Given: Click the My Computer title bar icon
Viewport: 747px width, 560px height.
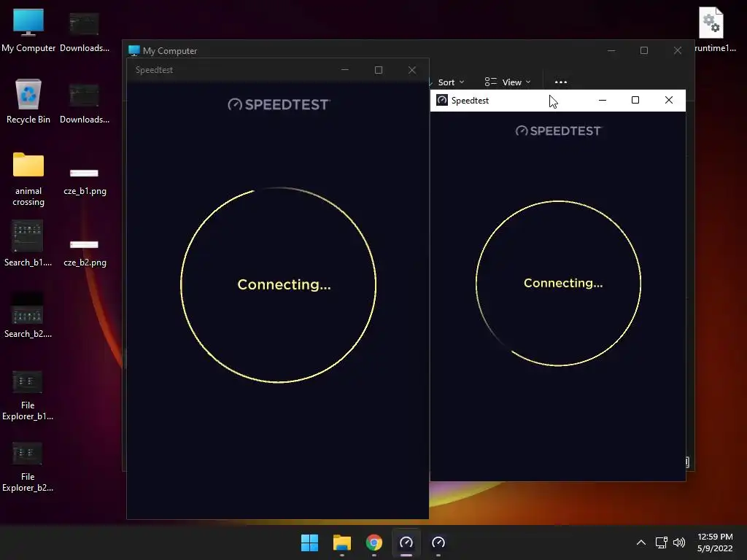Looking at the screenshot, I should point(134,50).
